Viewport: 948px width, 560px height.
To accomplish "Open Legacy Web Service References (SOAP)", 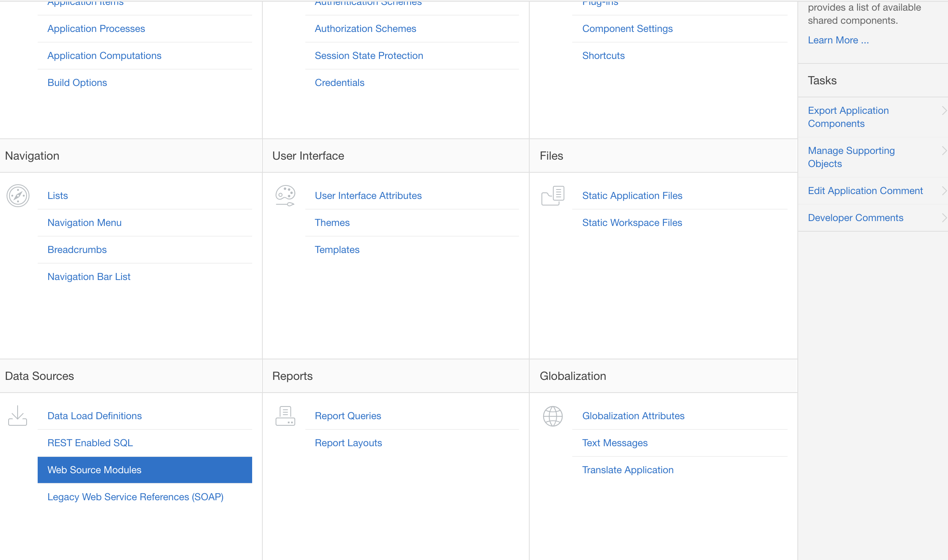I will pyautogui.click(x=135, y=497).
